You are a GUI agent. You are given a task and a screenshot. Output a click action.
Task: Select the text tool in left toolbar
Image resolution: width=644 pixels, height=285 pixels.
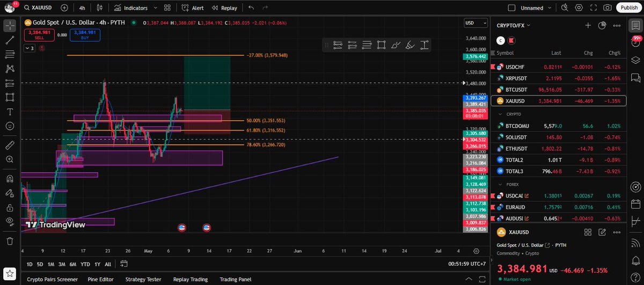tap(10, 112)
